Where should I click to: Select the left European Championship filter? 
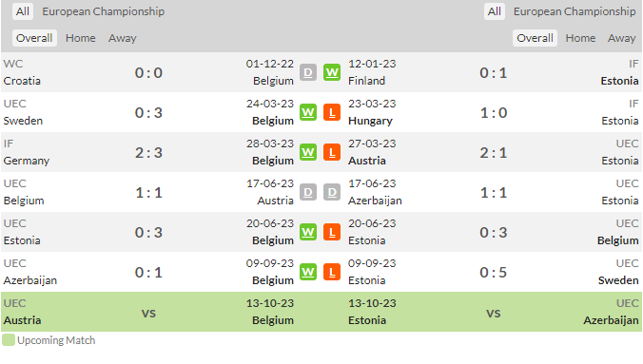104,11
